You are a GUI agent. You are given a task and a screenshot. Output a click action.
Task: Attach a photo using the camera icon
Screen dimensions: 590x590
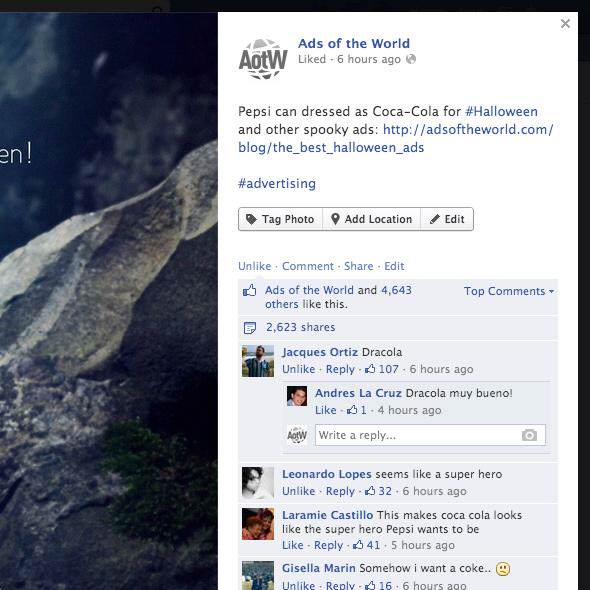pyautogui.click(x=529, y=435)
